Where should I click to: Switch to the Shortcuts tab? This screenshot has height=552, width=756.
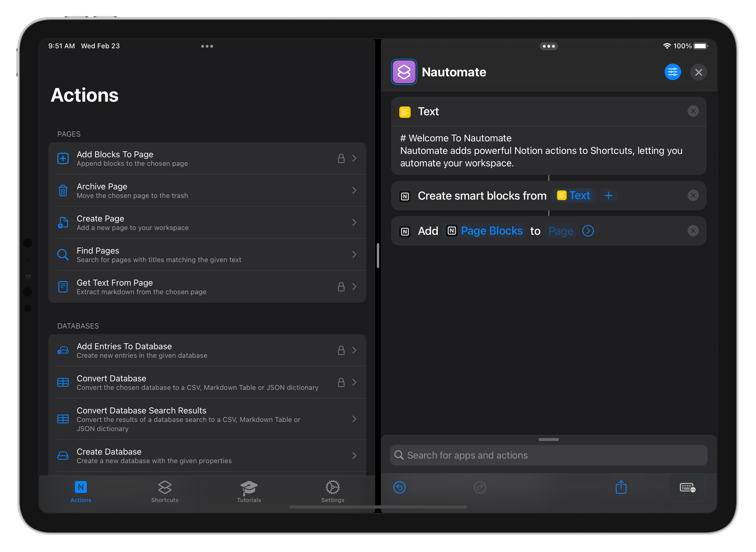[165, 492]
